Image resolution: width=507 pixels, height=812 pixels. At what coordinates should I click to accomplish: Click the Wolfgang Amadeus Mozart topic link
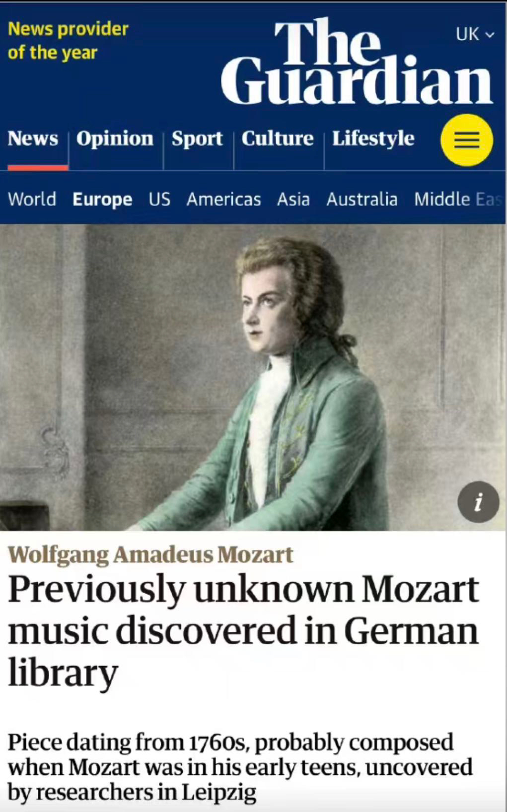(x=150, y=554)
